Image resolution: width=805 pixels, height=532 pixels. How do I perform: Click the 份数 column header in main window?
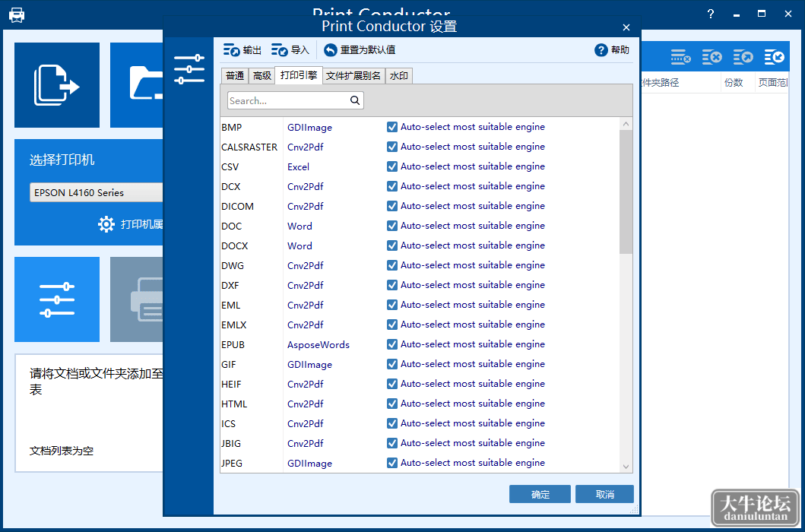point(734,83)
